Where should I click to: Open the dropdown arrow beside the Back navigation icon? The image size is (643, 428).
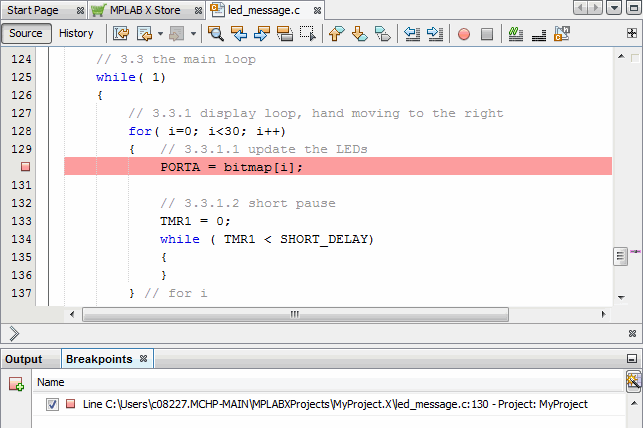coord(159,33)
